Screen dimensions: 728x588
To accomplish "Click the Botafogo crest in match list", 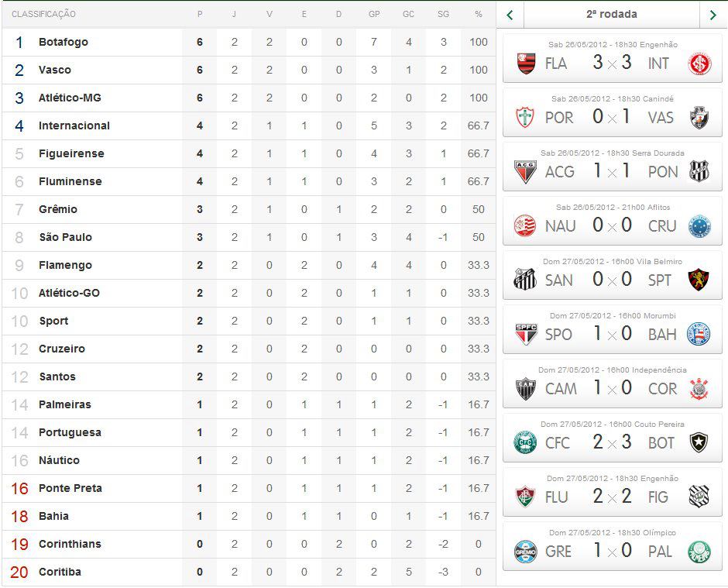I will [699, 443].
